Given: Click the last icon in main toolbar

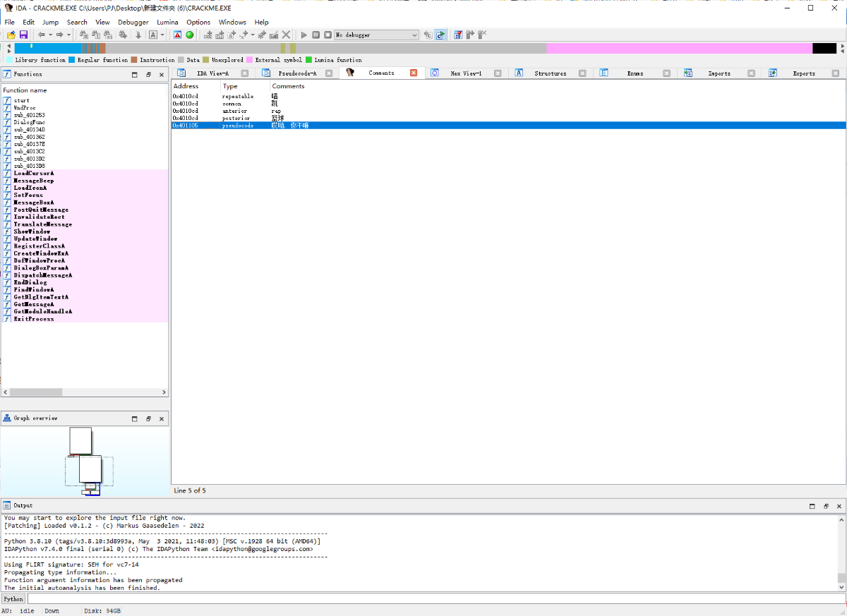Looking at the screenshot, I should pos(482,35).
